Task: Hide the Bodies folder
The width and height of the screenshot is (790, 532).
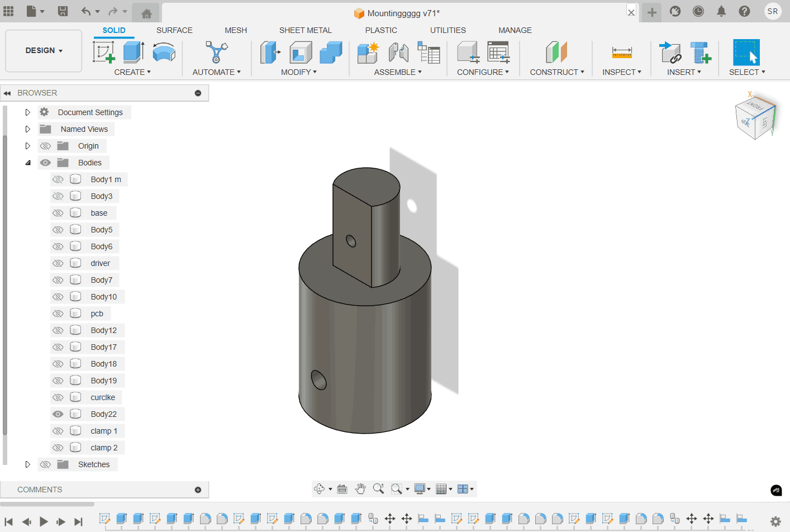Action: click(x=45, y=163)
